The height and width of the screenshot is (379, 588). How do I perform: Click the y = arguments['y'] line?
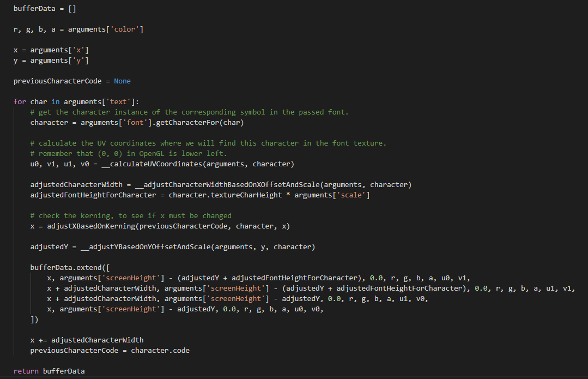click(51, 61)
